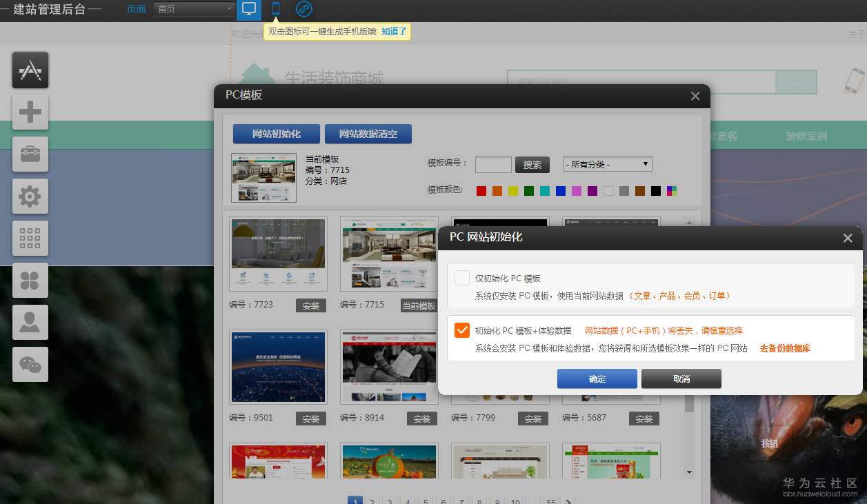Open the user profile sidebar icon
Viewport: 867px width, 504px height.
tap(30, 323)
